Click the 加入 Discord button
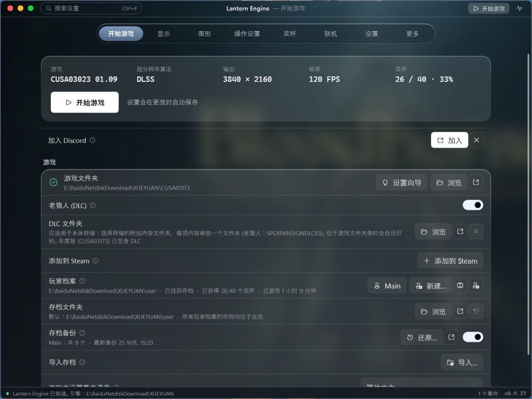This screenshot has height=399, width=532. pos(449,140)
